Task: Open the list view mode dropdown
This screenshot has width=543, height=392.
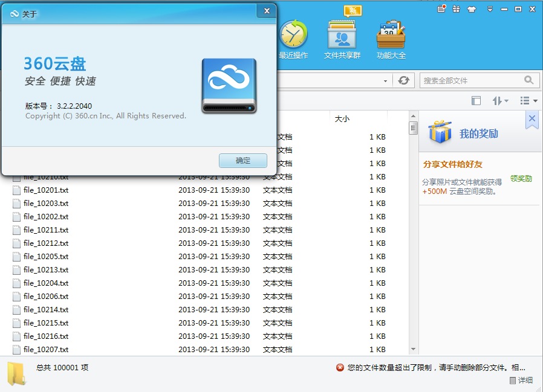Action: (528, 101)
